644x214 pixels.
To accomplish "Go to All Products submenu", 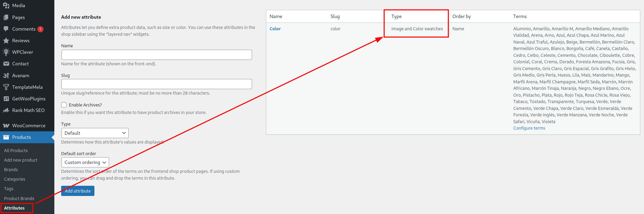I will tap(16, 150).
